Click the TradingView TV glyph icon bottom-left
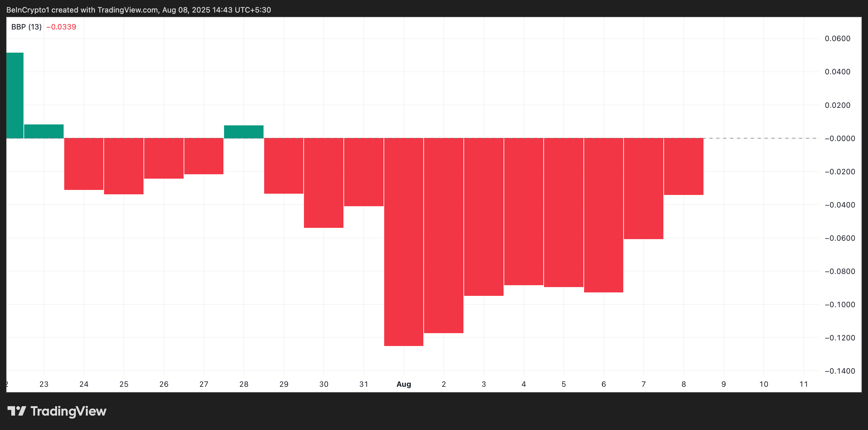The height and width of the screenshot is (430, 868). point(18,411)
